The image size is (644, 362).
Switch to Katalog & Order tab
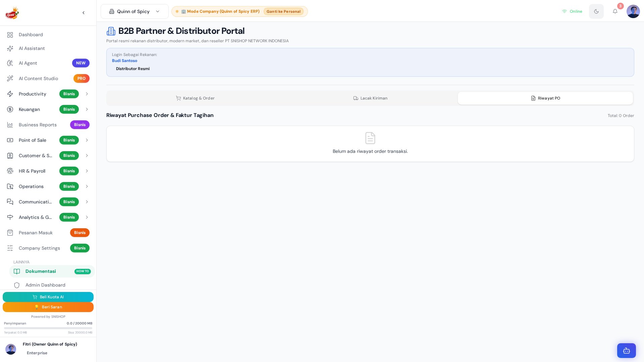pos(195,98)
